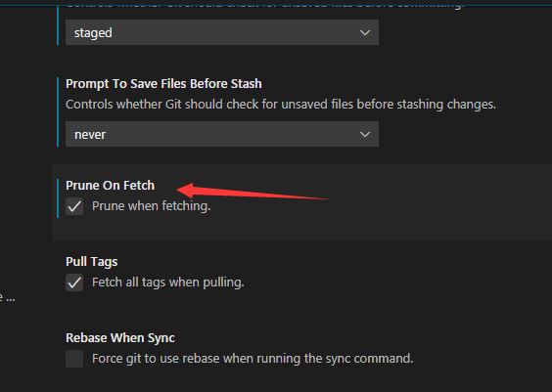Click the checkmark icon under Prune On Fetch
The image size is (552, 392).
[74, 206]
